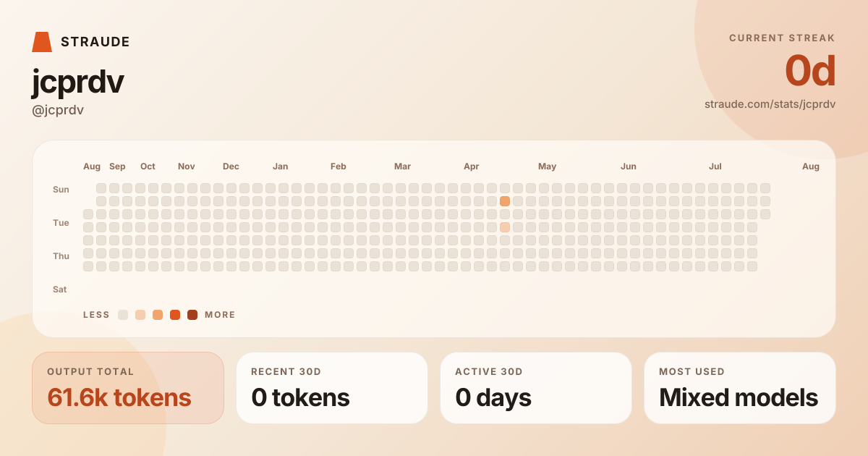Click the lightest gray legend swatch

point(123,315)
